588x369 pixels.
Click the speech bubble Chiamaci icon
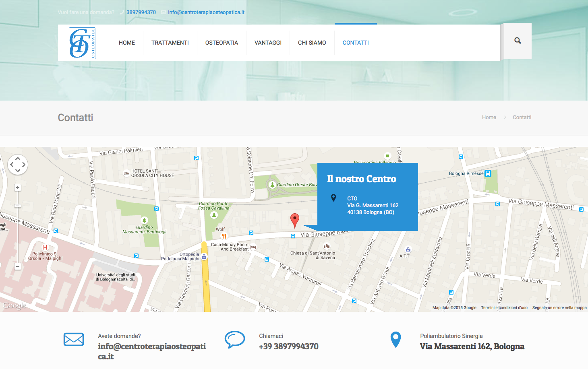[x=235, y=340]
